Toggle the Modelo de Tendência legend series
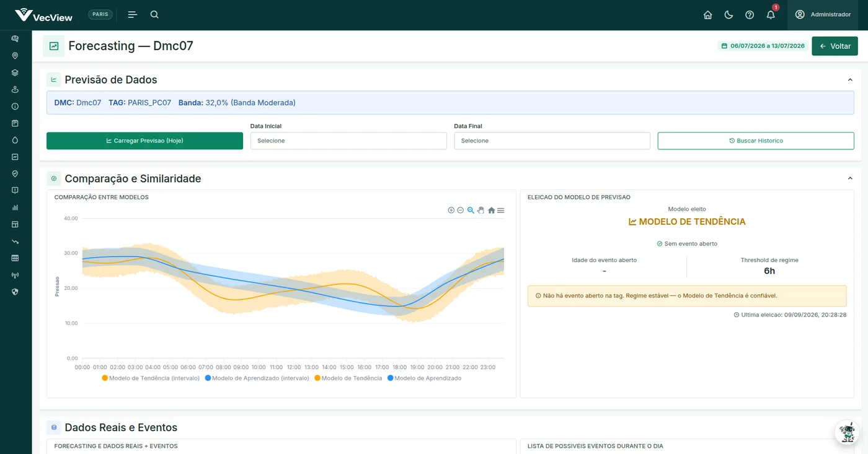The image size is (868, 454). click(x=348, y=378)
